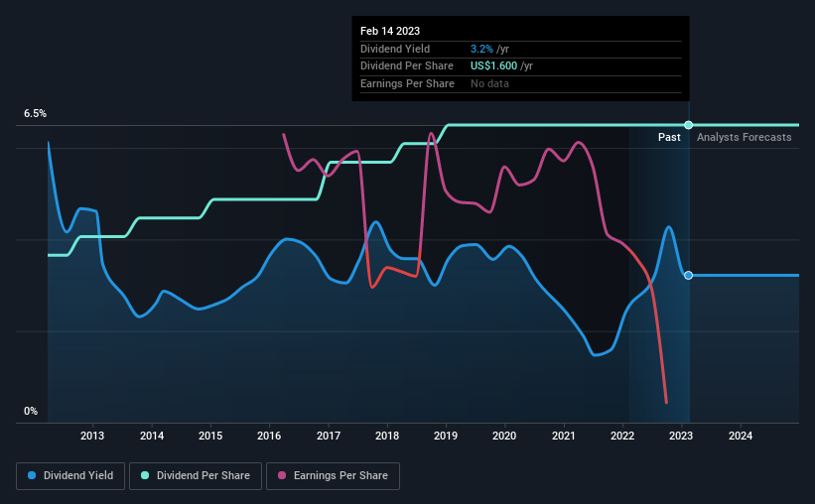Click the 3.2% dividend yield value in tooltip
Screen dimensions: 815x504
pyautogui.click(x=481, y=49)
